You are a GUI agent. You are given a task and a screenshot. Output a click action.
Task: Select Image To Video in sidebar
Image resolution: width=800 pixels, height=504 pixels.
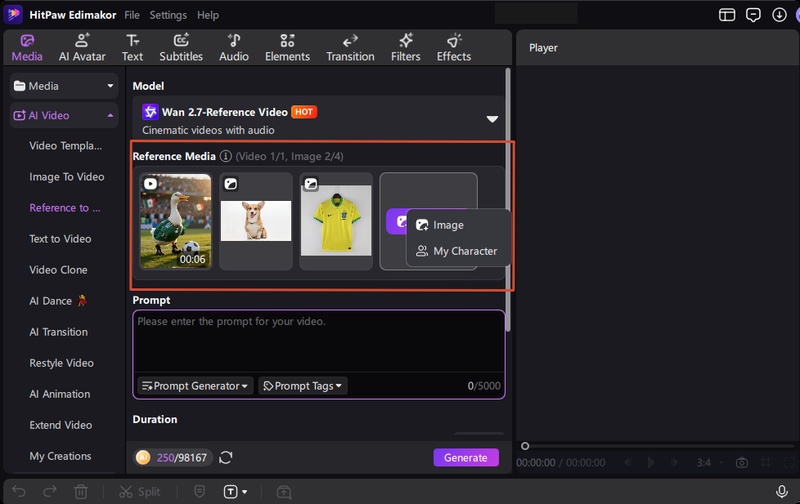[66, 177]
